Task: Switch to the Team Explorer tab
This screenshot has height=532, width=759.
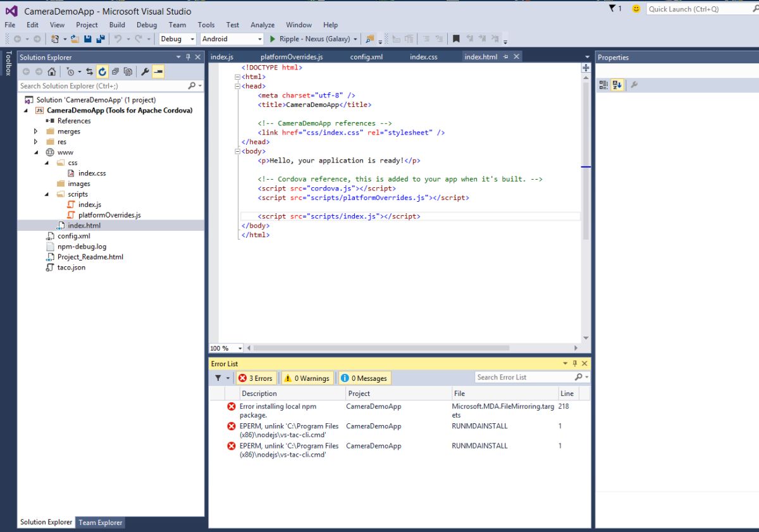Action: (x=100, y=523)
